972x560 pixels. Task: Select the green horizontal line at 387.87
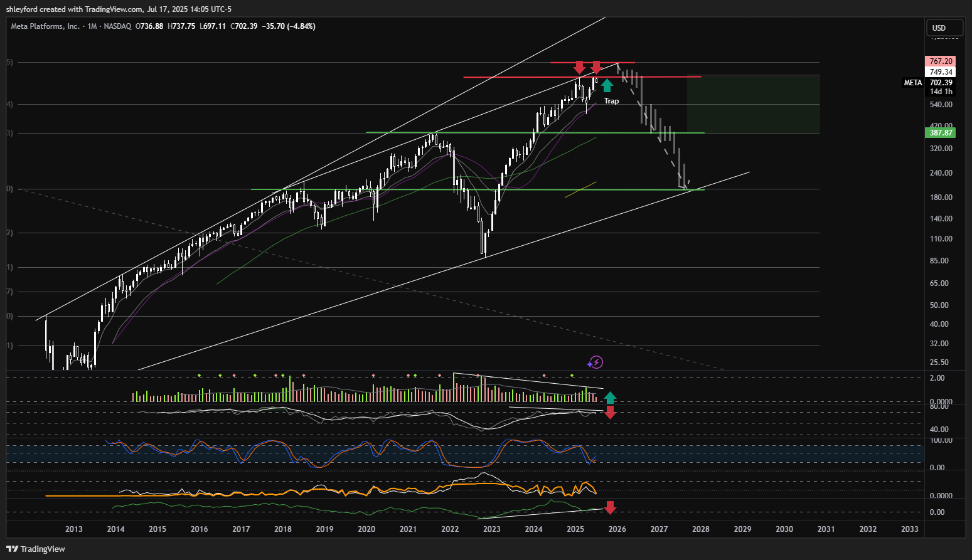(x=535, y=133)
